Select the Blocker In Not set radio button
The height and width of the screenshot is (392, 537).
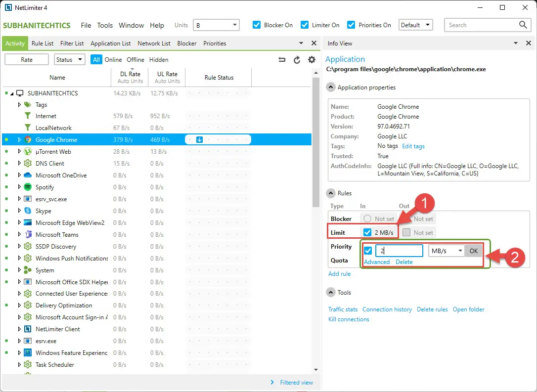367,218
